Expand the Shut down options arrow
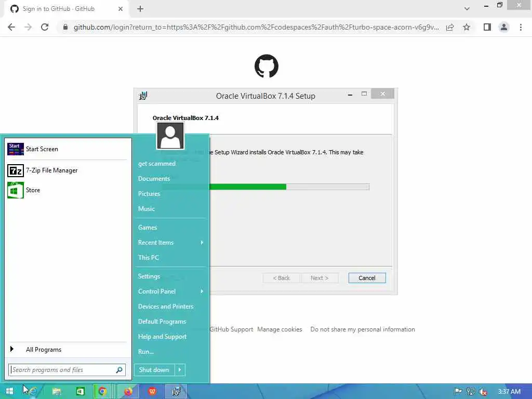The height and width of the screenshot is (399, 532). [180, 370]
